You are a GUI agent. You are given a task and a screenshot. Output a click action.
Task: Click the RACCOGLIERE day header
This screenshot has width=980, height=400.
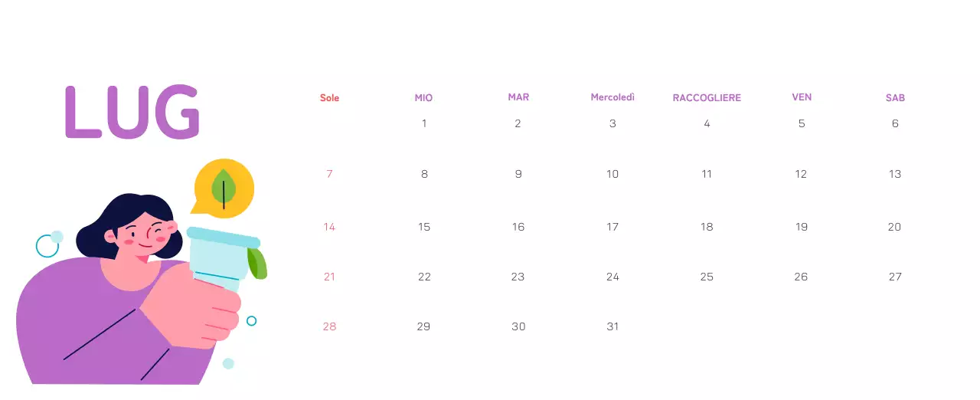707,98
